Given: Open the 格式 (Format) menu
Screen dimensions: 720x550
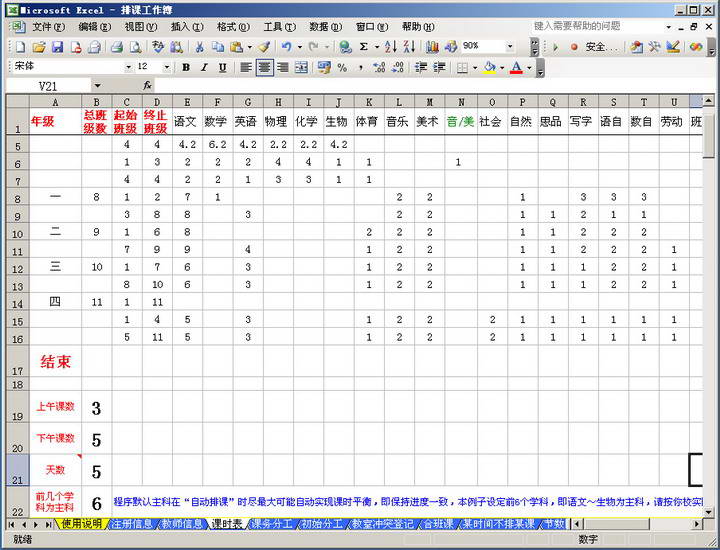Looking at the screenshot, I should (233, 26).
